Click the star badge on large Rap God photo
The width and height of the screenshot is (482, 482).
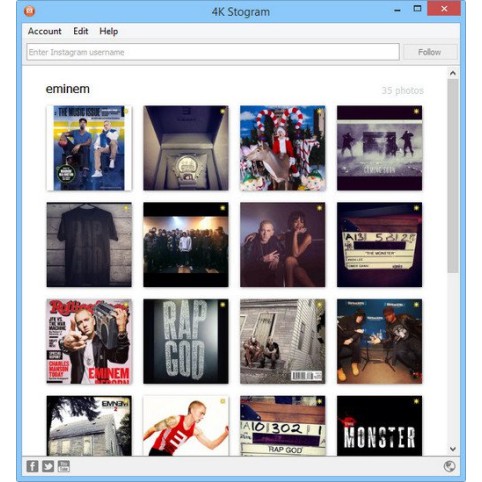click(223, 304)
